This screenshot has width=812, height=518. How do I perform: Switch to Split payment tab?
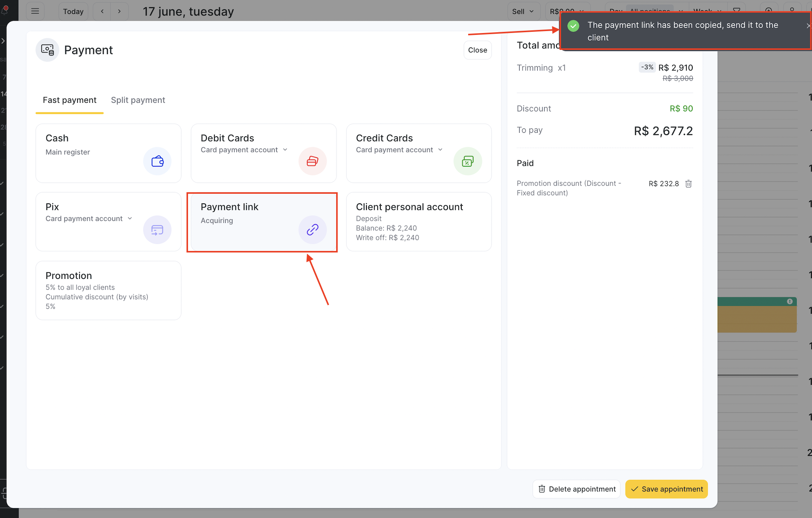coord(138,100)
